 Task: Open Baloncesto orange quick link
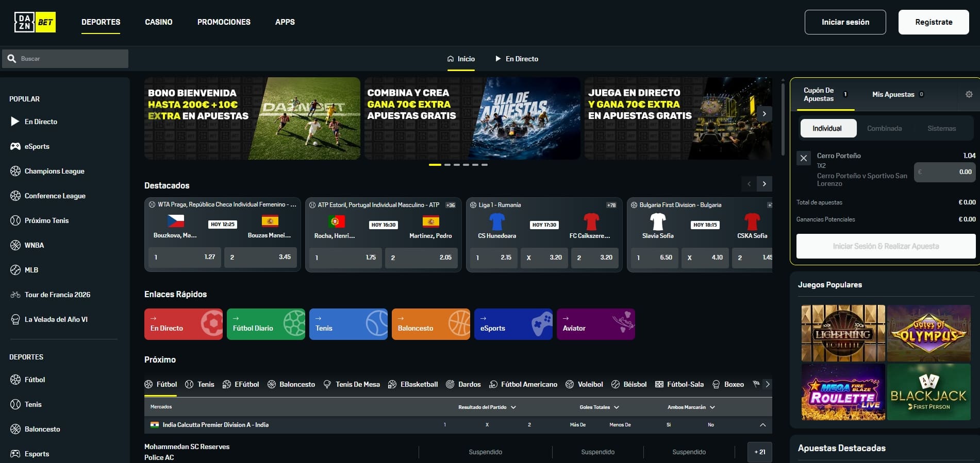[x=431, y=324]
